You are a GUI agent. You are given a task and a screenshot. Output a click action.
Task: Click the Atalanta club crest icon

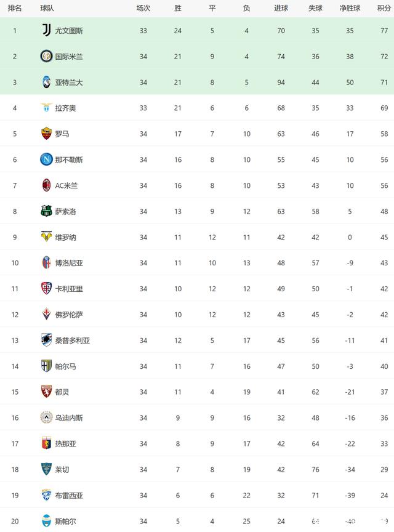point(47,82)
